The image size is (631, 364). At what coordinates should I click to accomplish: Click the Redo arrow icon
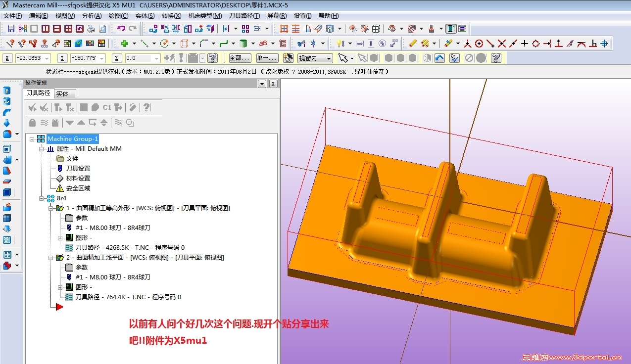132,29
